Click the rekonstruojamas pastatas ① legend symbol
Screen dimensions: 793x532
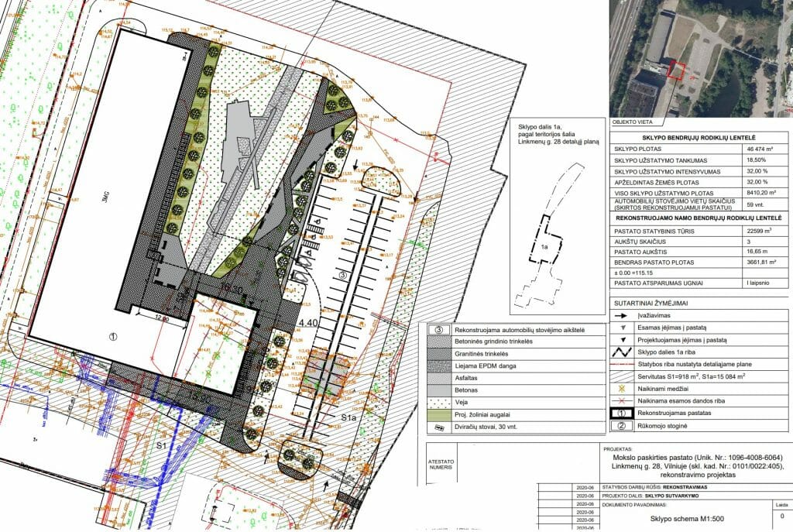621,413
